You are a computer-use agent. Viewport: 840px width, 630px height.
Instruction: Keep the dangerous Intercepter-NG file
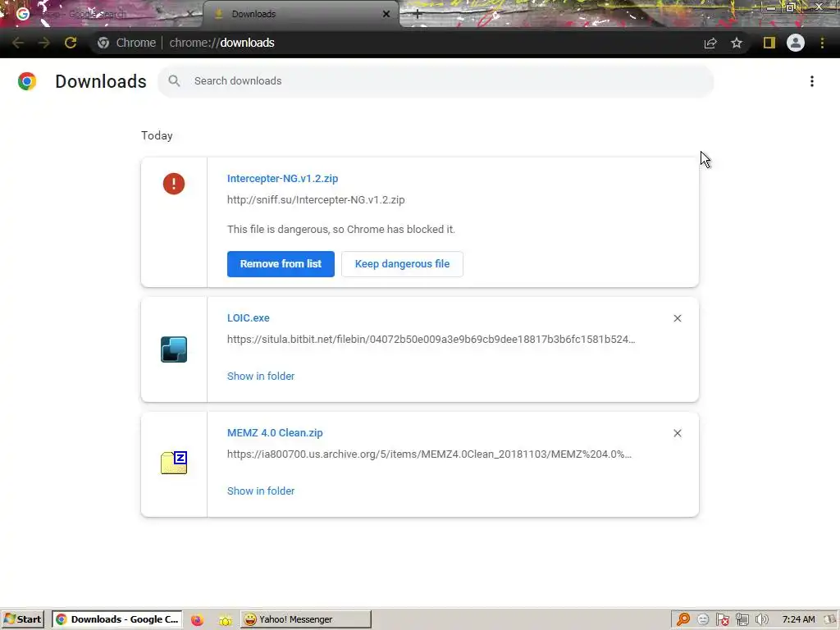coord(402,264)
